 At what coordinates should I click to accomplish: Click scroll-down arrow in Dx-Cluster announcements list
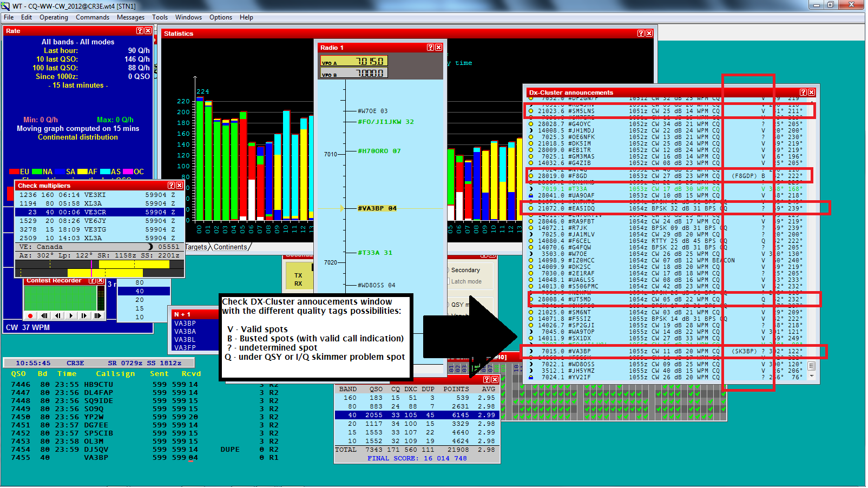pyautogui.click(x=811, y=375)
